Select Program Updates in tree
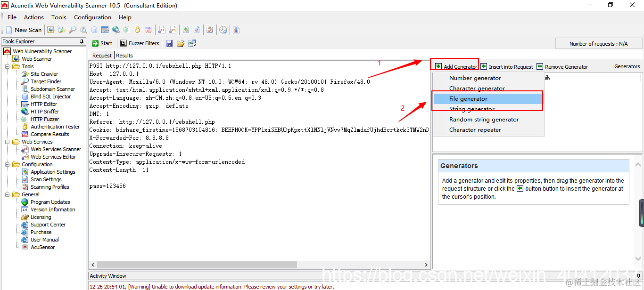644x290 pixels. (x=50, y=202)
